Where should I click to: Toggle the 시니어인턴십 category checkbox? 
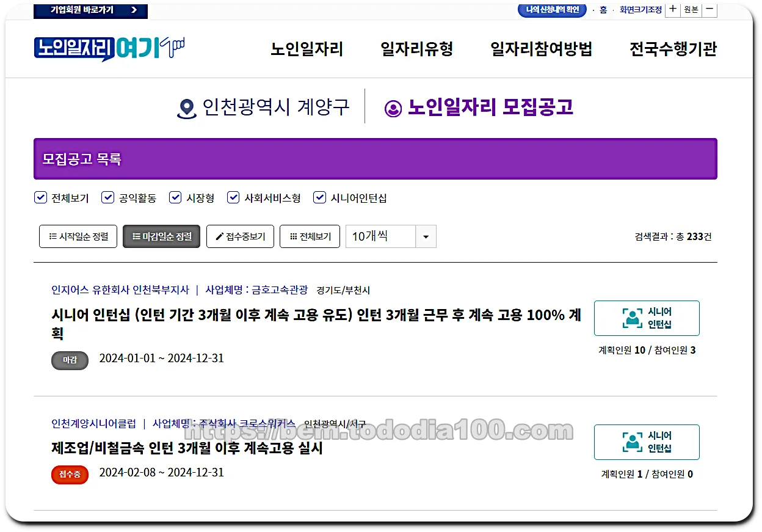[x=319, y=197]
